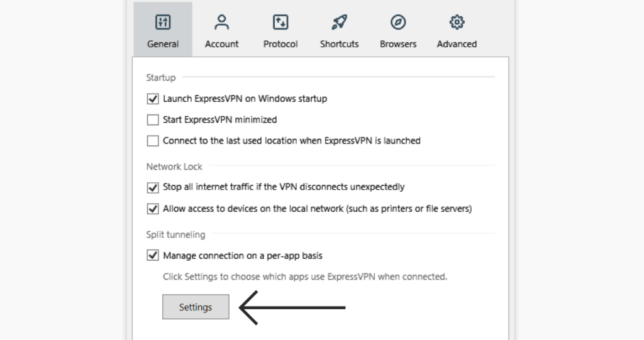Disable the Stop all internet traffic checkbox

coord(153,187)
